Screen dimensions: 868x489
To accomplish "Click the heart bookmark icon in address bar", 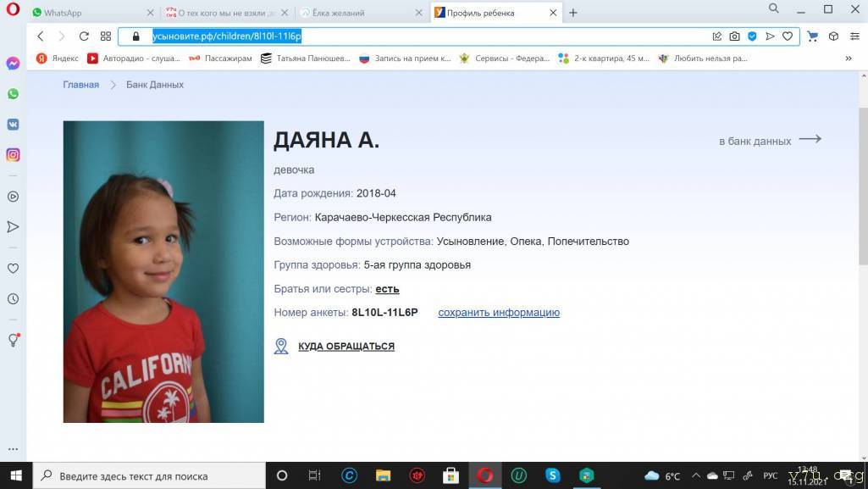I will point(787,36).
